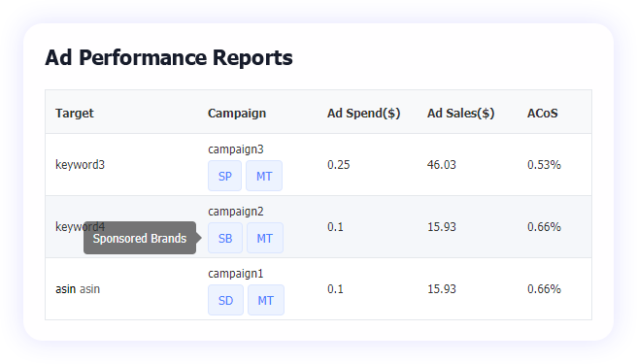This screenshot has width=637, height=364.
Task: Click the SD badge under campaign1
Action: pos(225,300)
